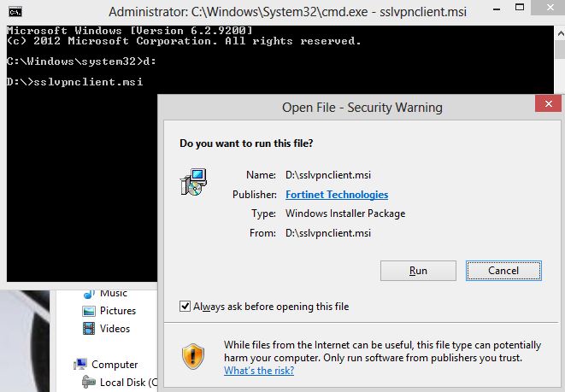This screenshot has width=565, height=392.
Task: Click the yellow warning shield icon
Action: (x=193, y=356)
